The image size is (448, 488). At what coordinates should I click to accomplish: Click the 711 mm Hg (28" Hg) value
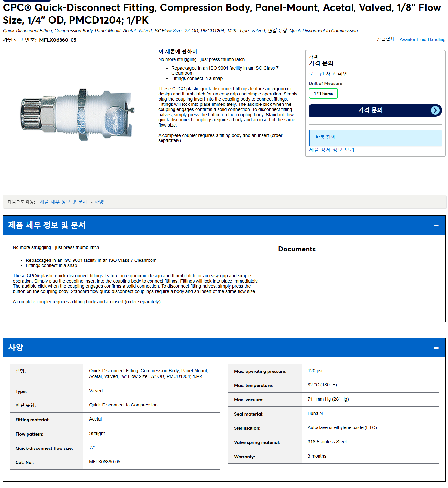328,399
